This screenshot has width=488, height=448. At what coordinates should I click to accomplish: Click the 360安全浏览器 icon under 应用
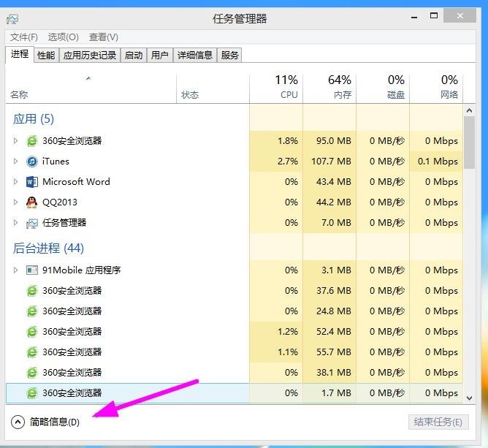coord(31,141)
